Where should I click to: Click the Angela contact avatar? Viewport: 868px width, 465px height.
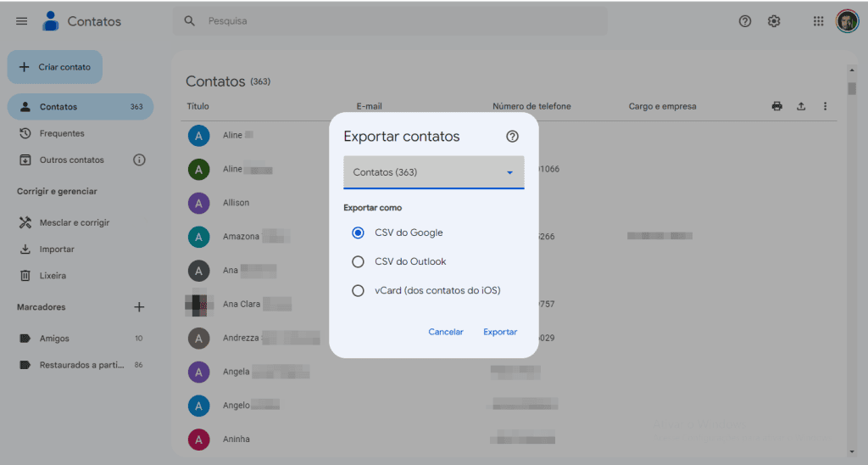click(x=198, y=372)
